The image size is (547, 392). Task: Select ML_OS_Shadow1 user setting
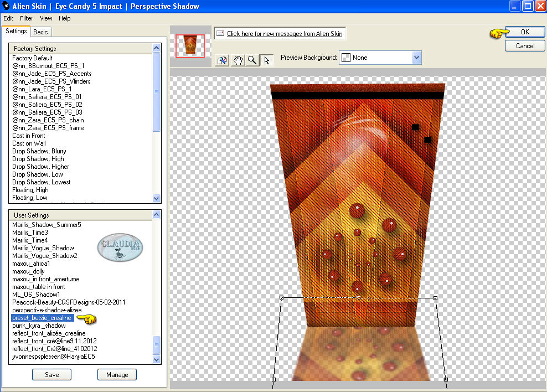click(36, 295)
